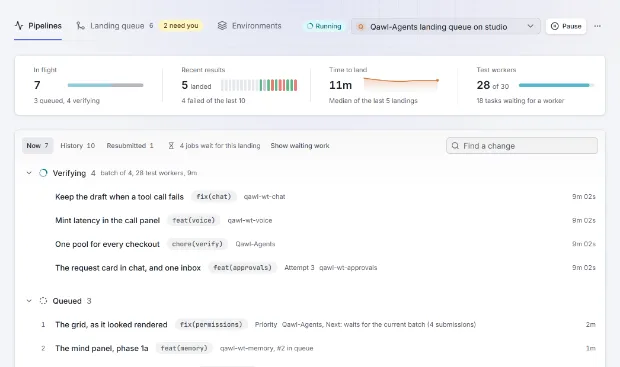Click the feat(approvals) tag
Screen dimensions: 620x367
pyautogui.click(x=242, y=268)
